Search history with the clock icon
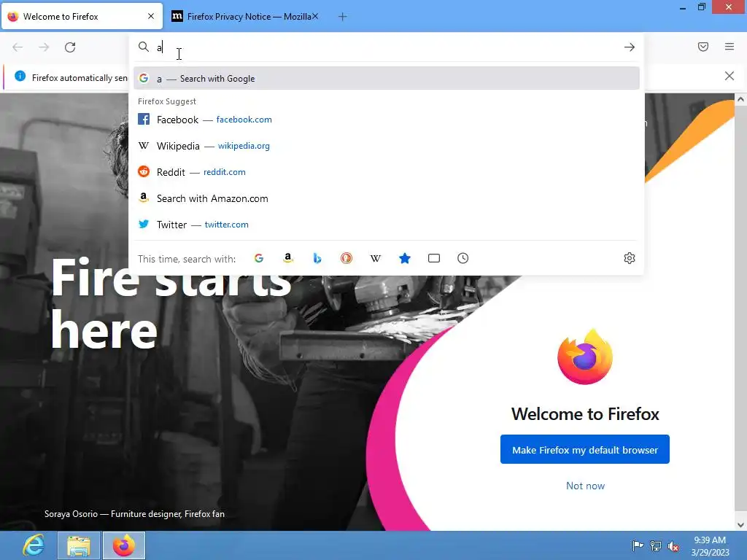 click(x=463, y=258)
